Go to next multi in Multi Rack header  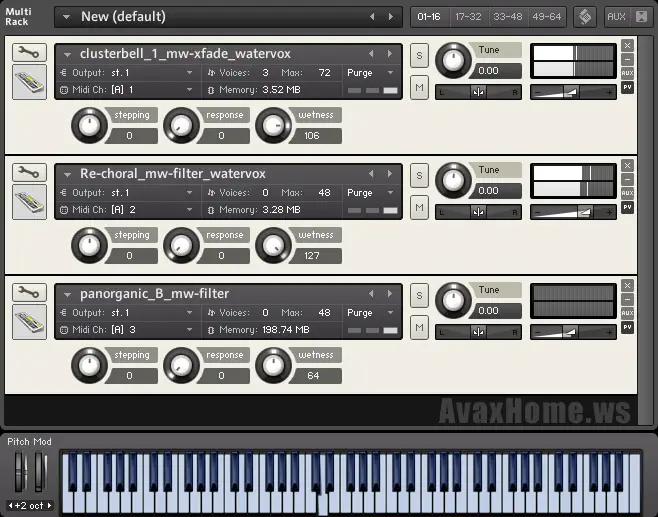391,17
